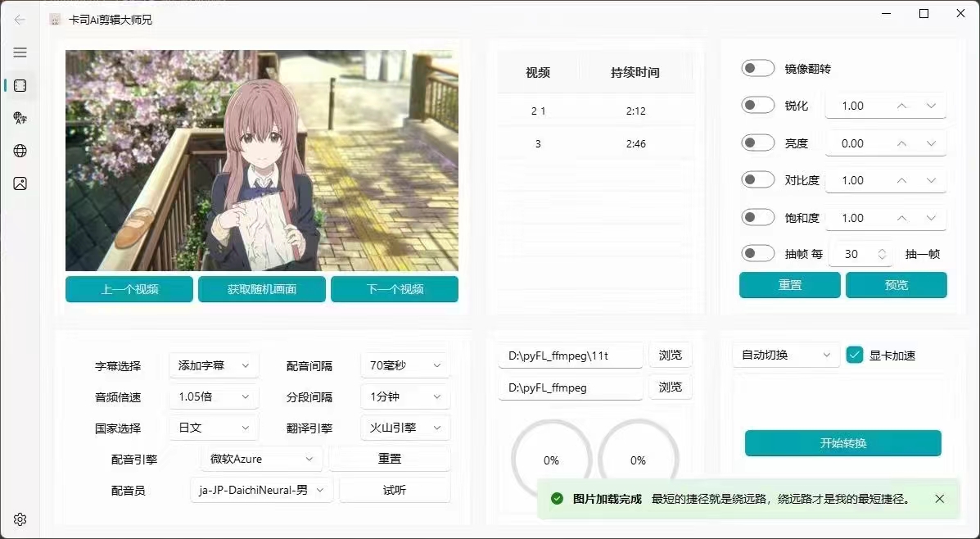This screenshot has width=980, height=539.
Task: Click the 2:46 duration cell
Action: pyautogui.click(x=635, y=144)
